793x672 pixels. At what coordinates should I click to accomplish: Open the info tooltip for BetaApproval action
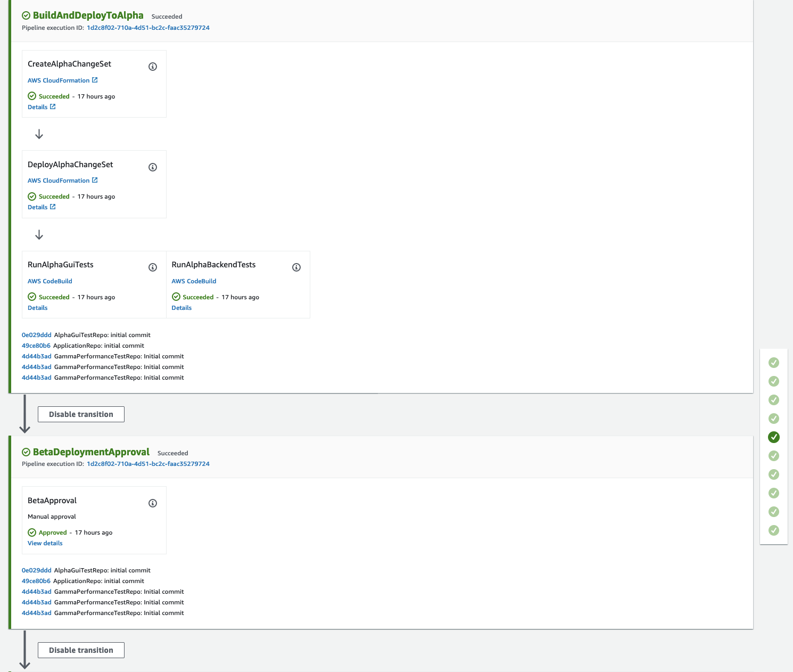(153, 503)
